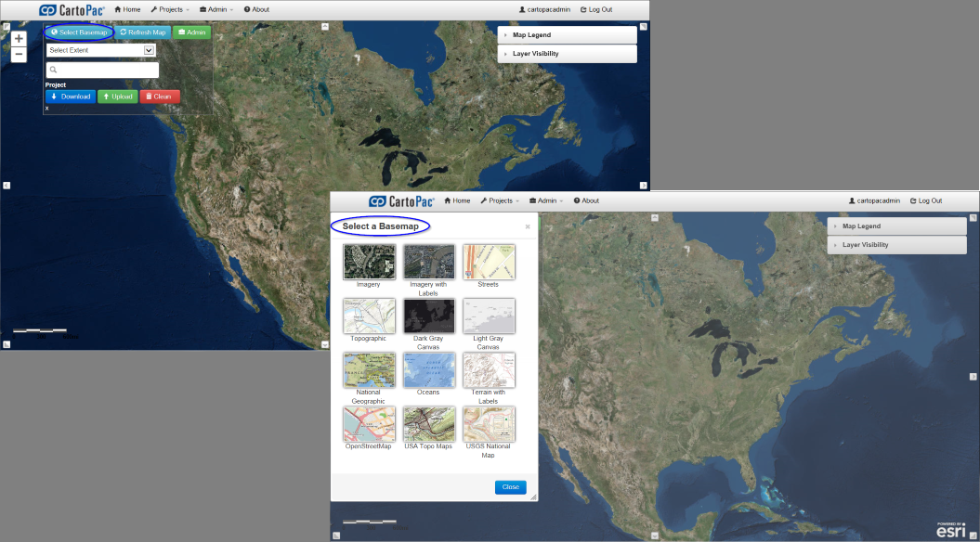This screenshot has width=980, height=542.
Task: Zoom out using the minus map control
Action: (19, 54)
